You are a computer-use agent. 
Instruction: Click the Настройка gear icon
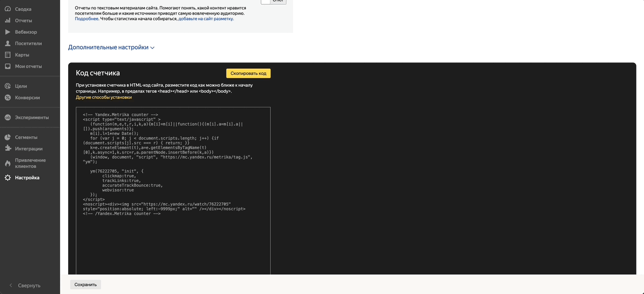tap(8, 177)
